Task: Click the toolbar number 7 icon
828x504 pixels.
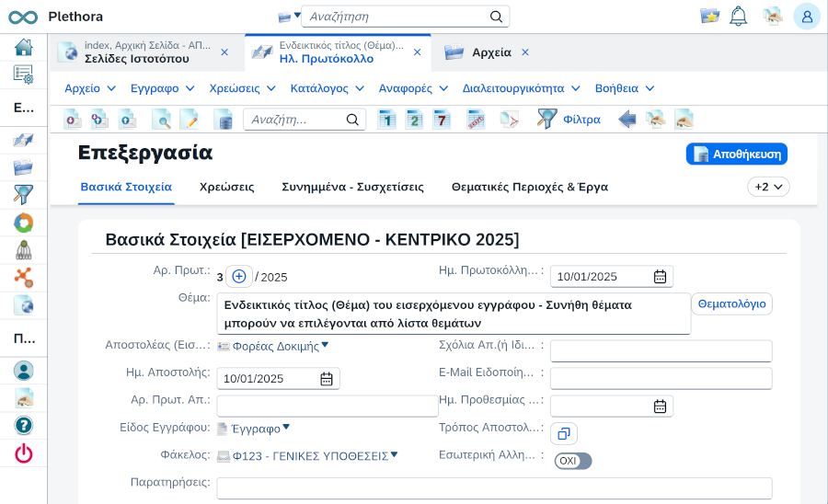Action: pyautogui.click(x=442, y=120)
